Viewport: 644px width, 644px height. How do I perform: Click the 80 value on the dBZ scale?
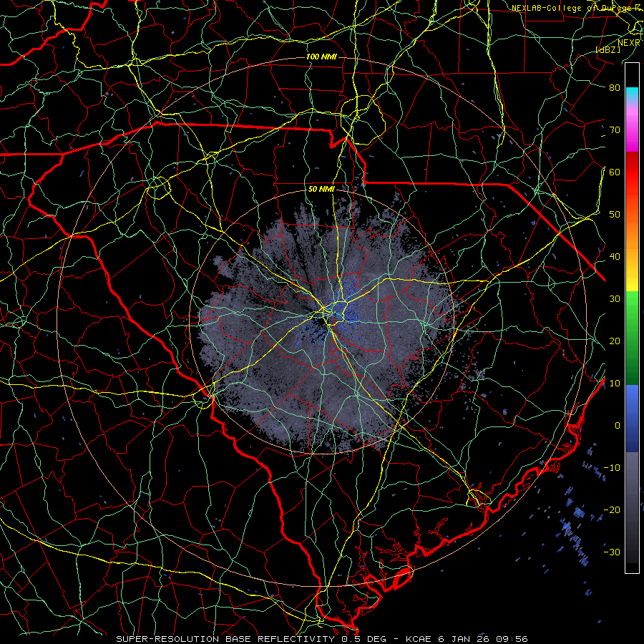(615, 87)
